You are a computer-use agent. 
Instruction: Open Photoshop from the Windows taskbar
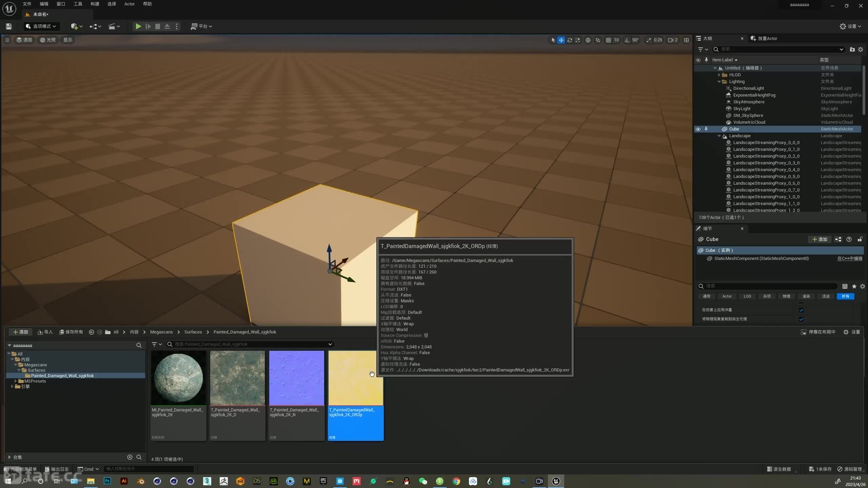point(107,481)
